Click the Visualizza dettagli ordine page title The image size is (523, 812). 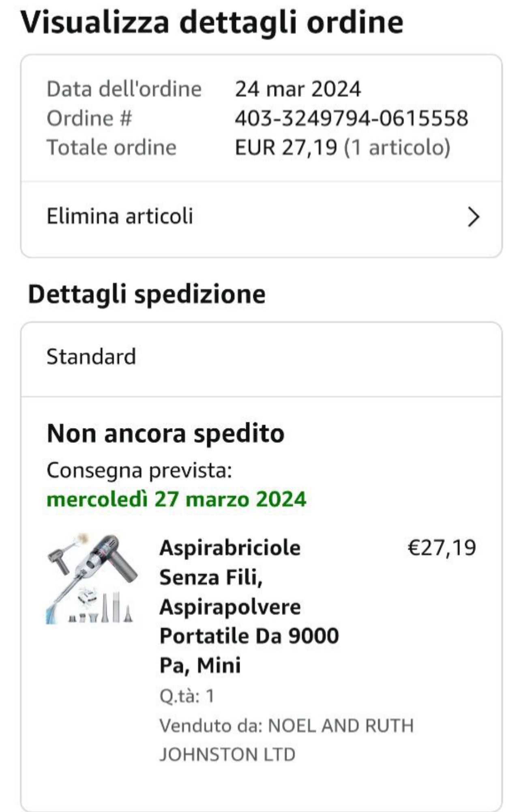click(x=212, y=22)
